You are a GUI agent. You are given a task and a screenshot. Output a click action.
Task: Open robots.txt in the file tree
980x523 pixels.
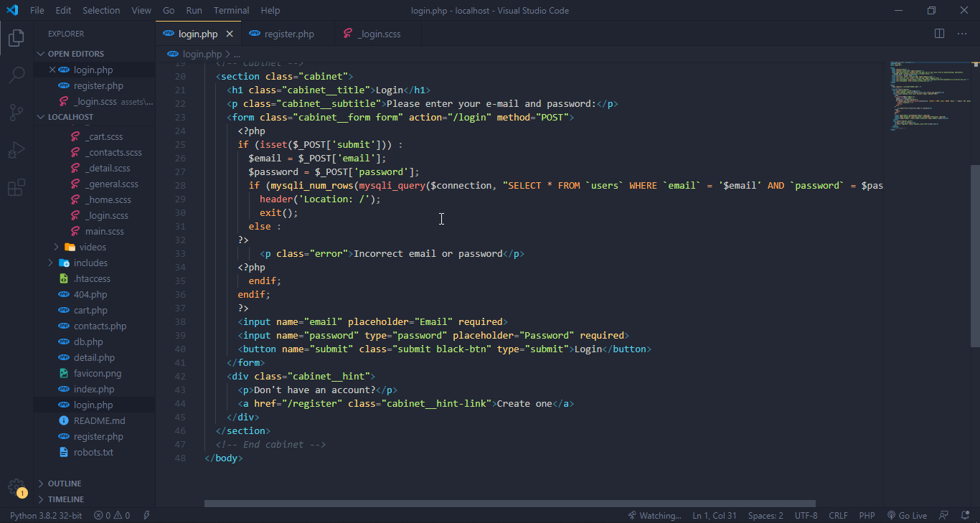[x=93, y=452]
